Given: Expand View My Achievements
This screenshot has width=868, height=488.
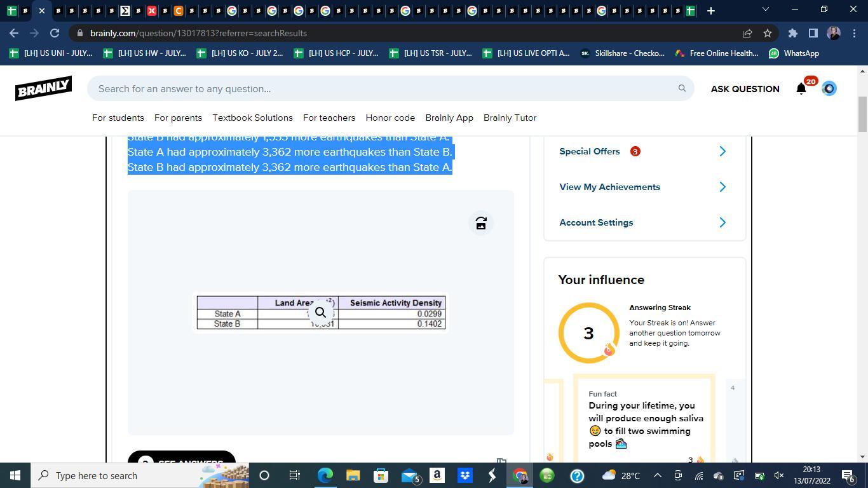Looking at the screenshot, I should [x=722, y=187].
